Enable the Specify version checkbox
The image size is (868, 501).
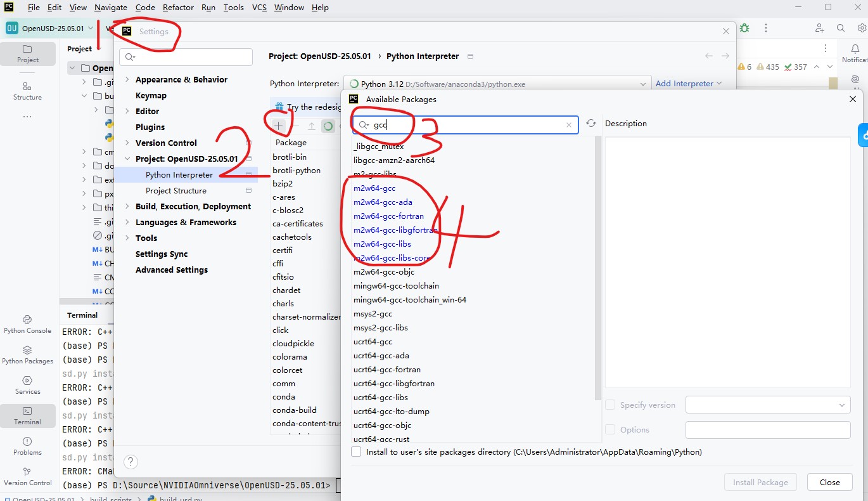[x=610, y=405]
